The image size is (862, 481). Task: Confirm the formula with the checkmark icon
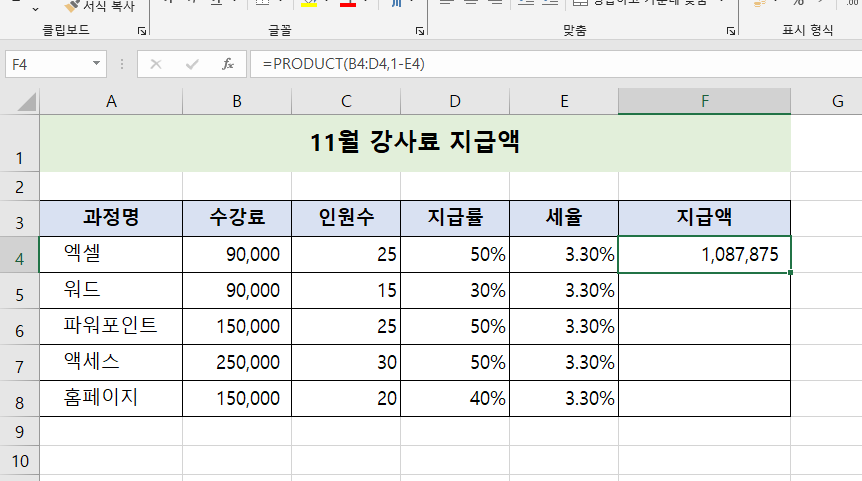(192, 64)
